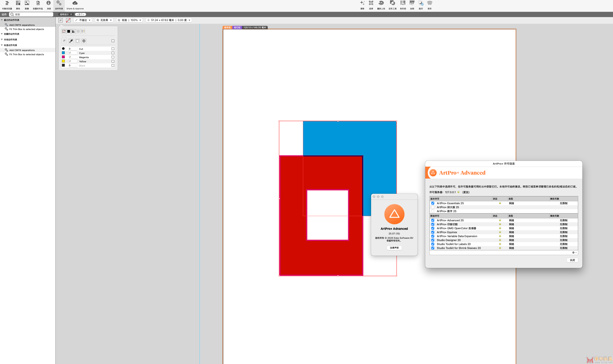Select the solid black fill type icon
This screenshot has width=613, height=364.
(x=69, y=31)
